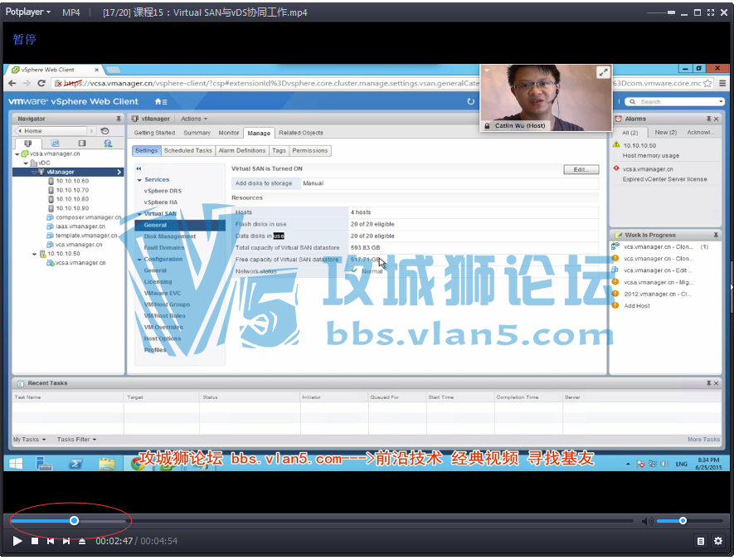Collapse the Configuration section
The height and width of the screenshot is (560, 734).
[x=139, y=260]
